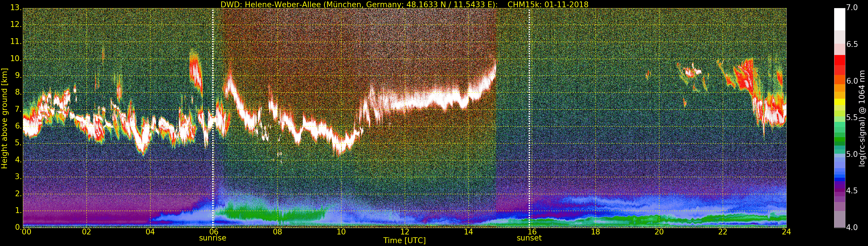Click the sunset label below the time axis
Image resolution: width=868 pixels, height=246 pixels.
point(529,238)
